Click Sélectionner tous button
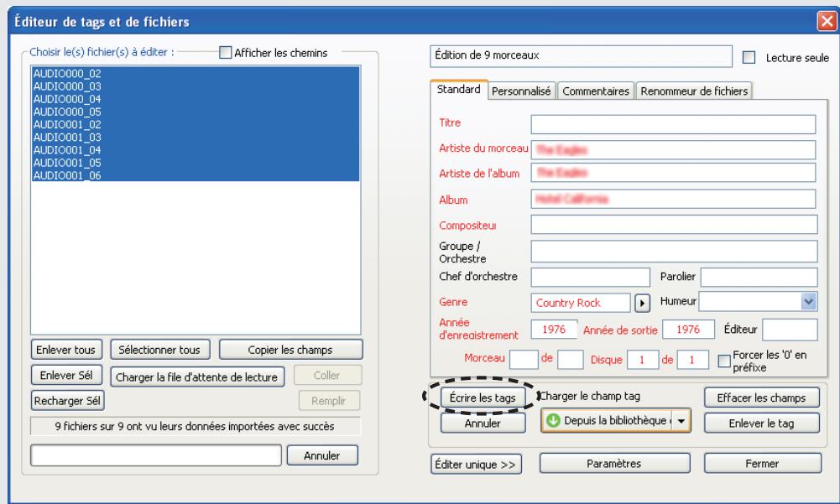 [x=159, y=350]
